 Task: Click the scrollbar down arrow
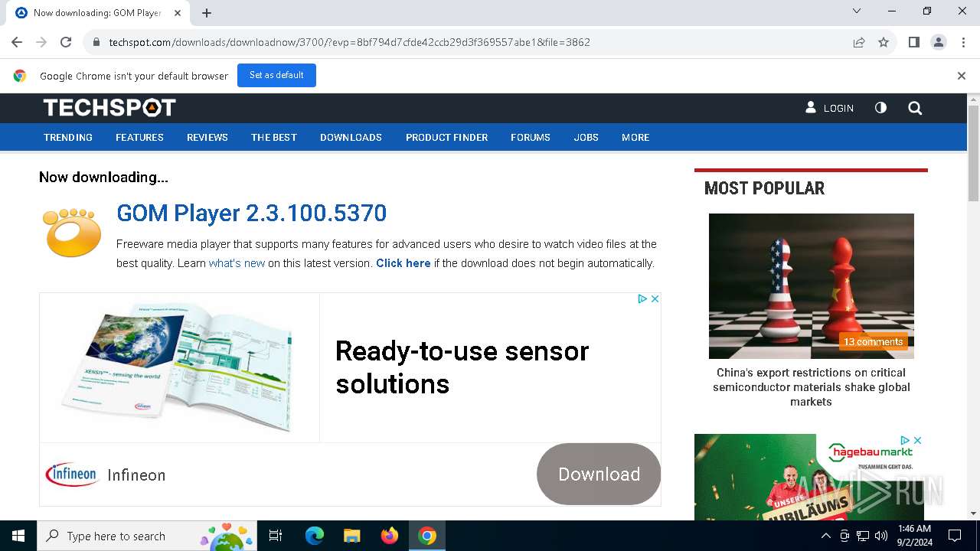tap(973, 514)
